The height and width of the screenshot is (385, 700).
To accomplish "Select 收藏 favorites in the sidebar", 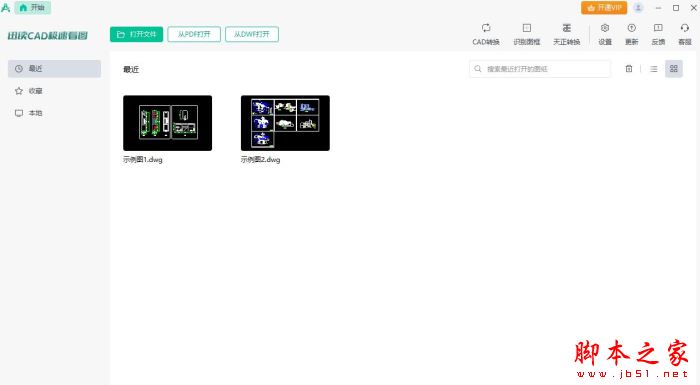I will point(54,91).
